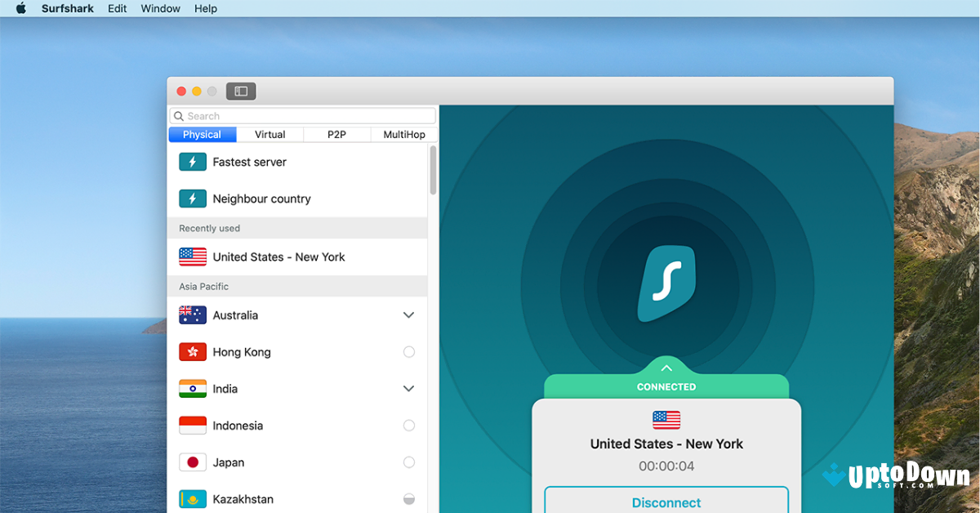This screenshot has width=980, height=513.
Task: Select the Hong Kong server radio button
Action: pyautogui.click(x=408, y=351)
